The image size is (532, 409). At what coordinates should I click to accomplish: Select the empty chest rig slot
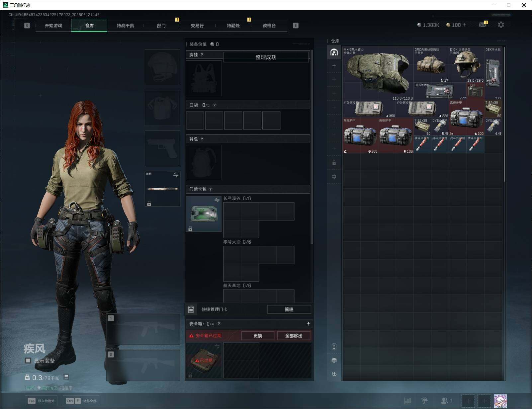[204, 78]
